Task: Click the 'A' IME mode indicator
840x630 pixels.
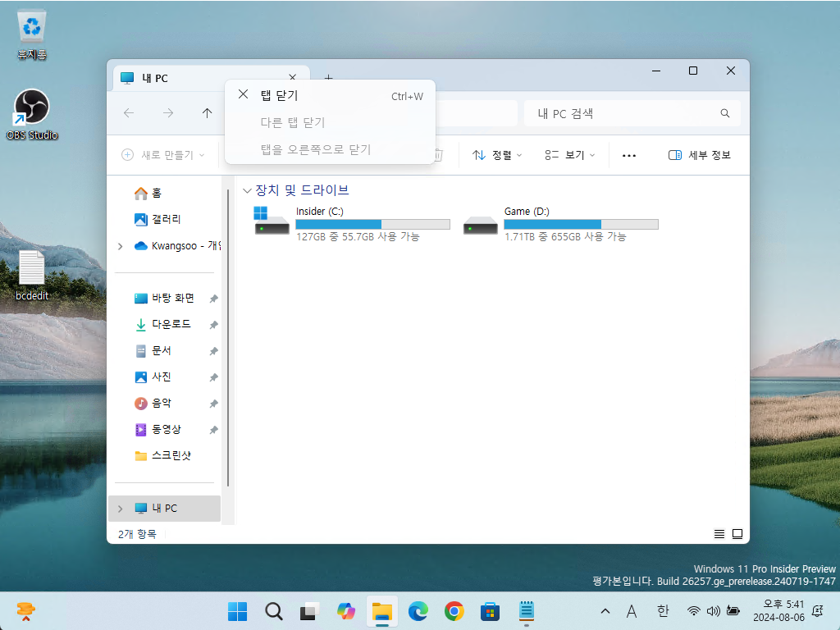Action: pyautogui.click(x=632, y=610)
